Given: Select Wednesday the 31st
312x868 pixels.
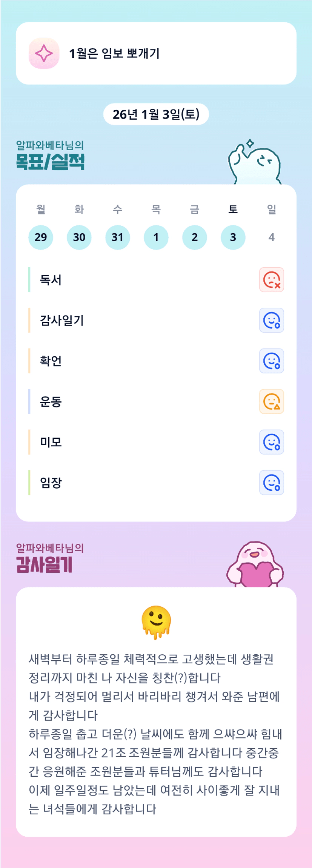Looking at the screenshot, I should pos(118,237).
